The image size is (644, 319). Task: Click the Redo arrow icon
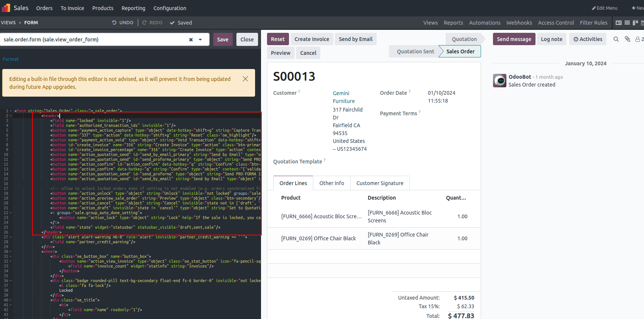(145, 23)
